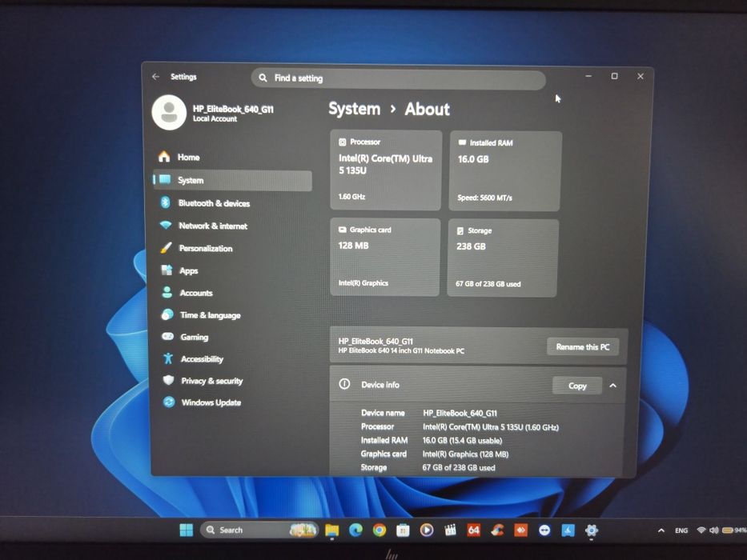
Task: Click the Intel(R) Graphics (128 MB) value
Action: (465, 454)
